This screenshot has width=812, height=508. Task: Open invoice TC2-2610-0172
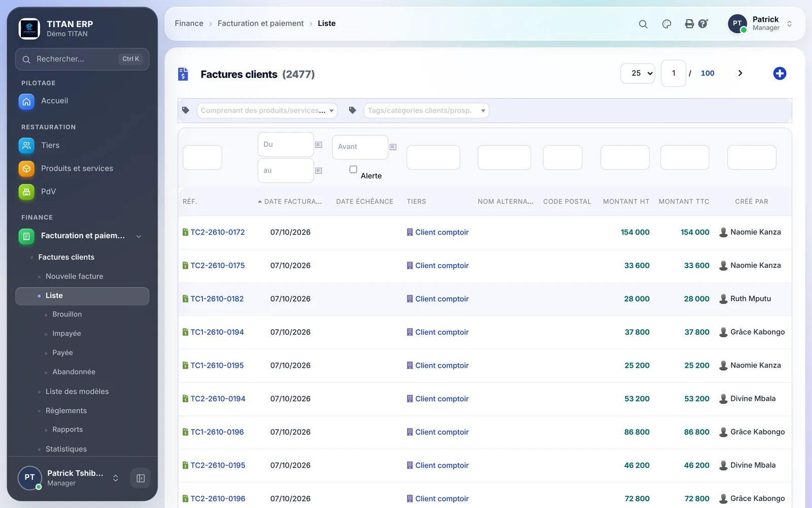pyautogui.click(x=218, y=232)
